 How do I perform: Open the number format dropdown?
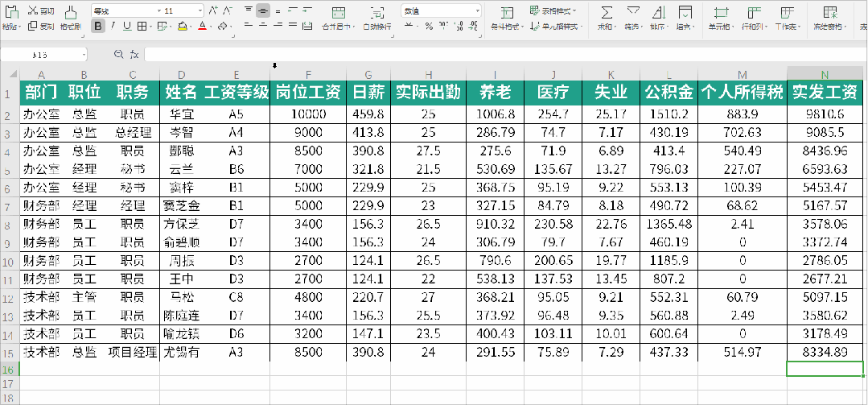[x=477, y=10]
